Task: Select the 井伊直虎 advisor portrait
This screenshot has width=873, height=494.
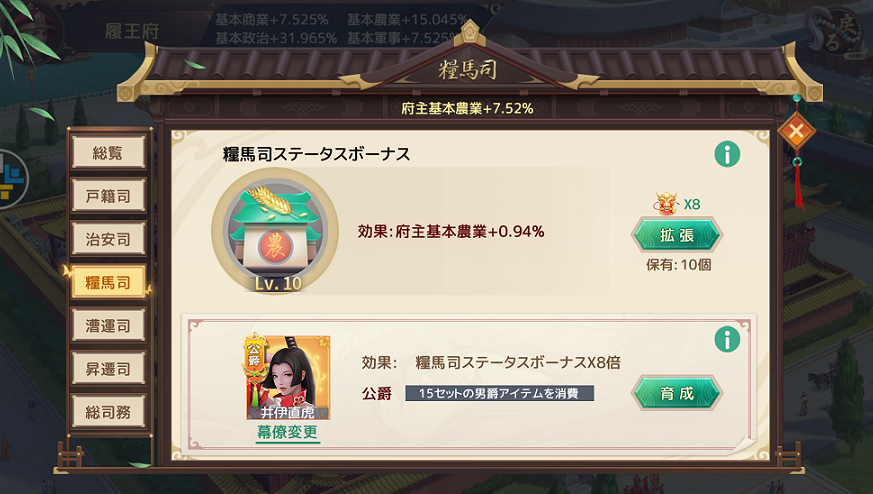Action: (x=288, y=377)
